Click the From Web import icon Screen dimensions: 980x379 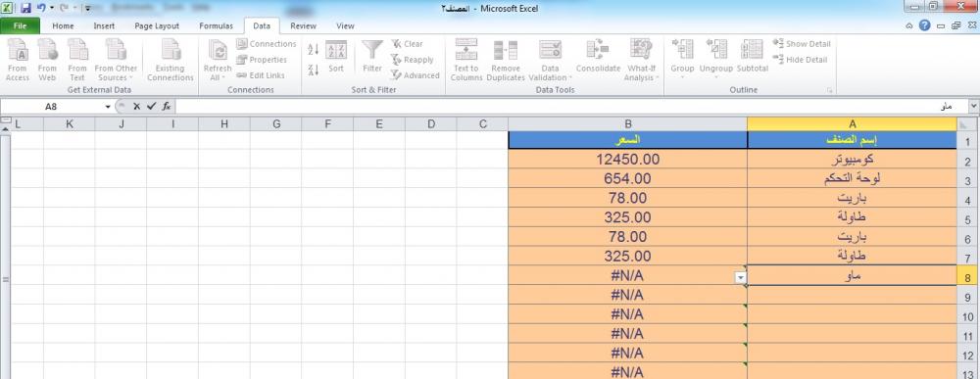tap(47, 60)
